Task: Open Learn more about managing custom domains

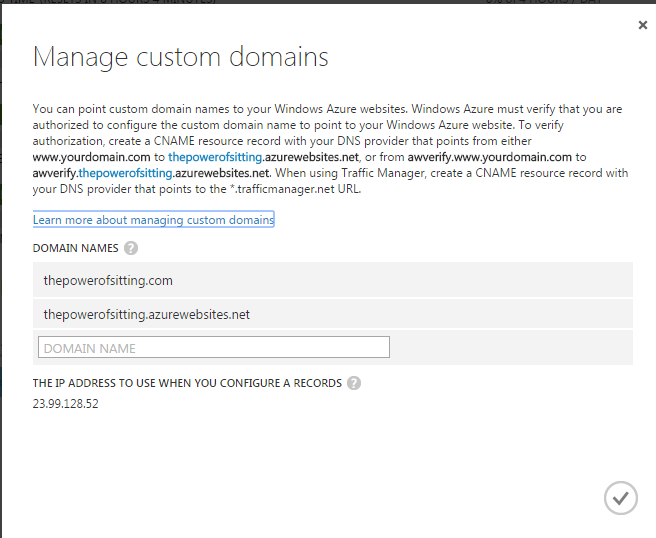Action: 153,220
